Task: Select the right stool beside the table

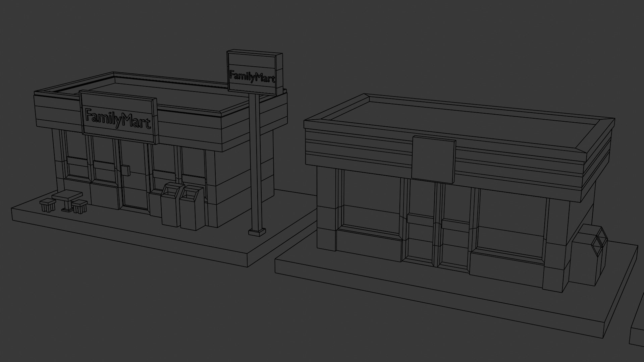Action: tap(80, 206)
